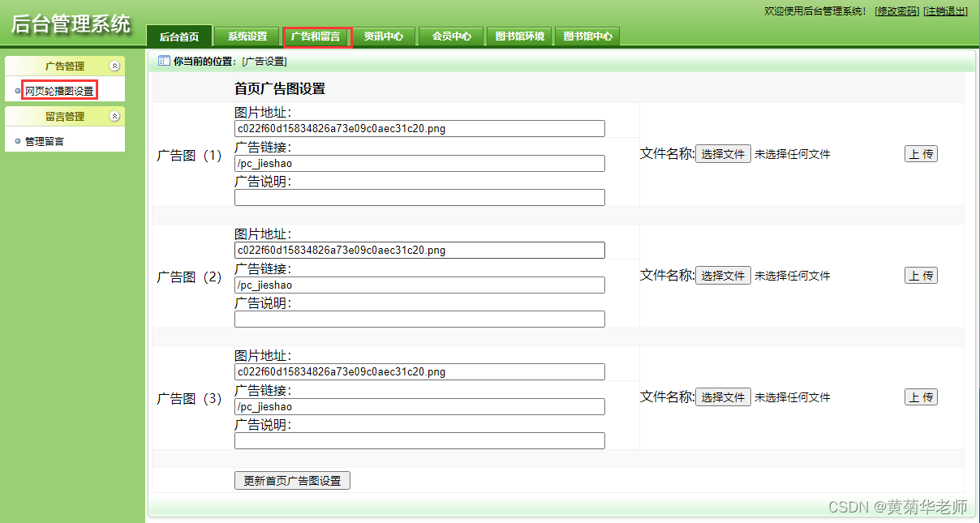Click 未选择任何文件 text in 广告图（1）row
The width and height of the screenshot is (980, 523).
click(x=793, y=154)
